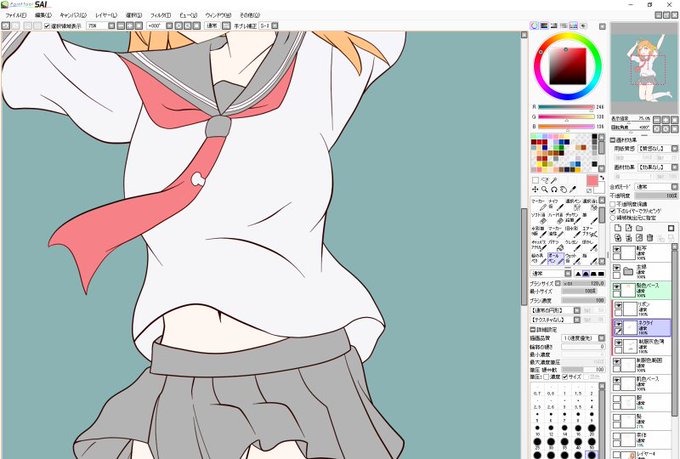Open the フィルタ(T) menu

[161, 15]
